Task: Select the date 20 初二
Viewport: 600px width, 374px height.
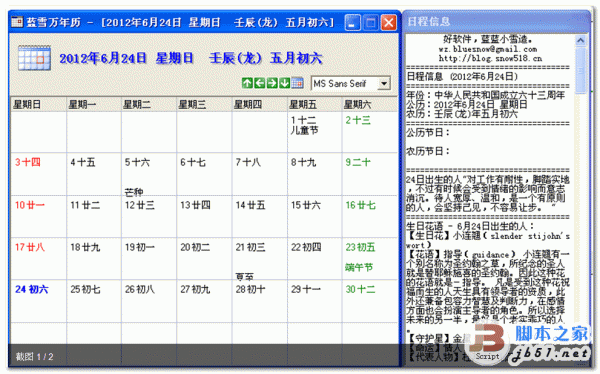Action: [x=204, y=259]
